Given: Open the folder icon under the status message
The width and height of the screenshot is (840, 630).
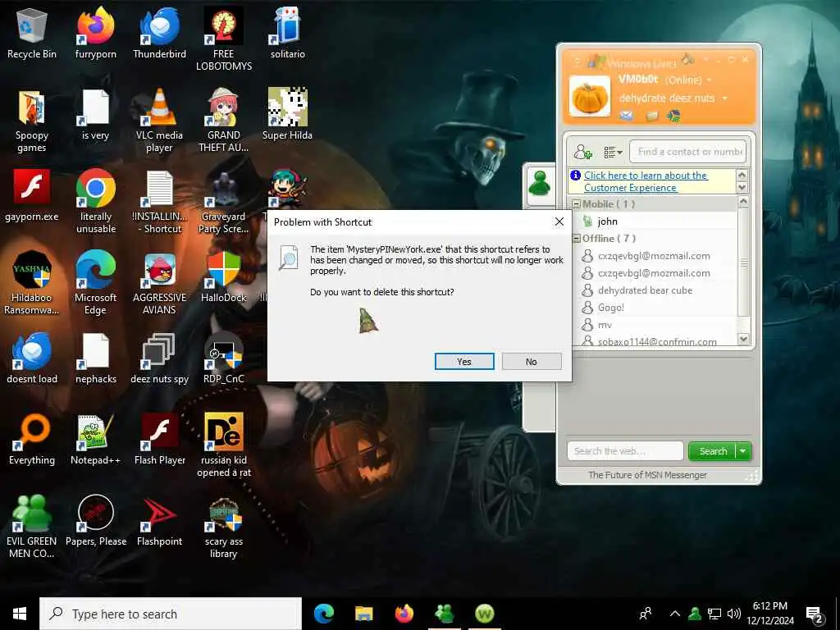Looking at the screenshot, I should (652, 116).
